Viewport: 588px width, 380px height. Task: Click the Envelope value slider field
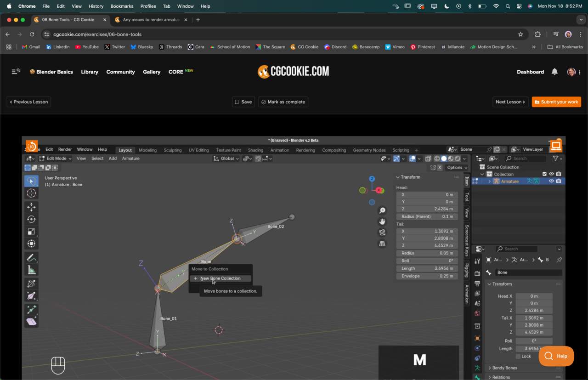[427, 276]
